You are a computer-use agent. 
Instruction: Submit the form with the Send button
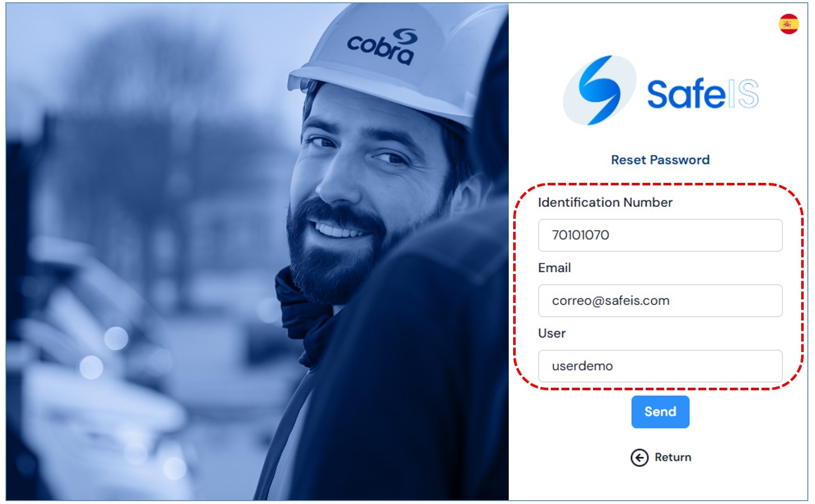pyautogui.click(x=660, y=412)
